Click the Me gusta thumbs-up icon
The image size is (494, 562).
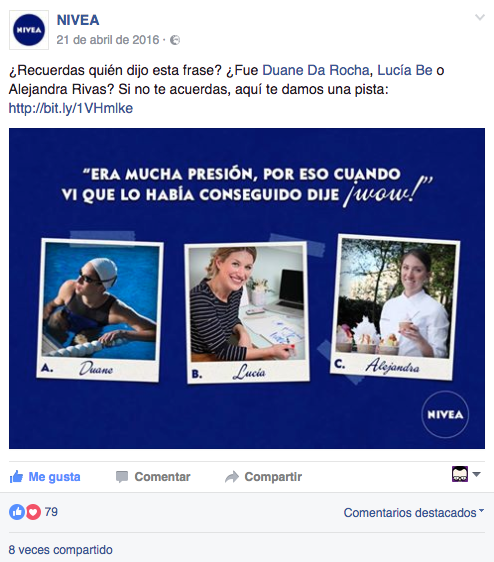point(16,476)
